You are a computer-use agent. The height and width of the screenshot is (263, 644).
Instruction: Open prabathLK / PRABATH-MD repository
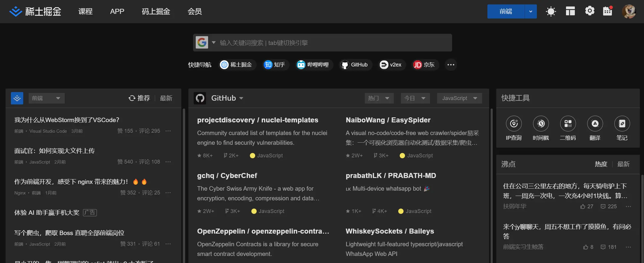391,176
